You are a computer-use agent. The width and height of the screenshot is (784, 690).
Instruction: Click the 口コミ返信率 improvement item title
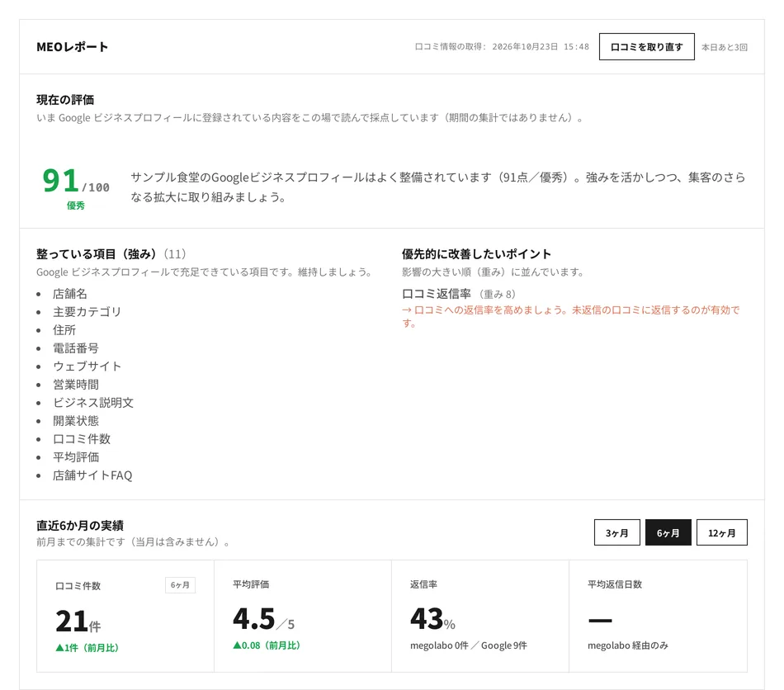(437, 294)
